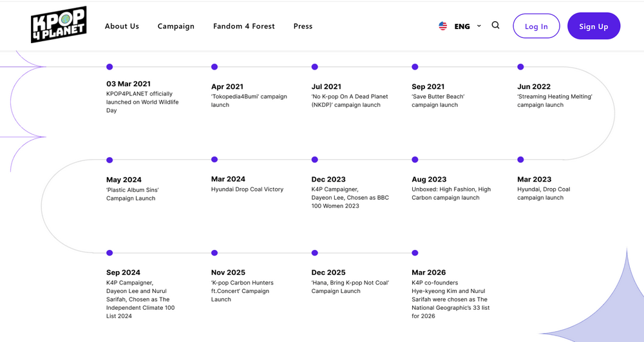Select the Dec 2023 timeline dot
This screenshot has height=342, width=644.
click(315, 160)
